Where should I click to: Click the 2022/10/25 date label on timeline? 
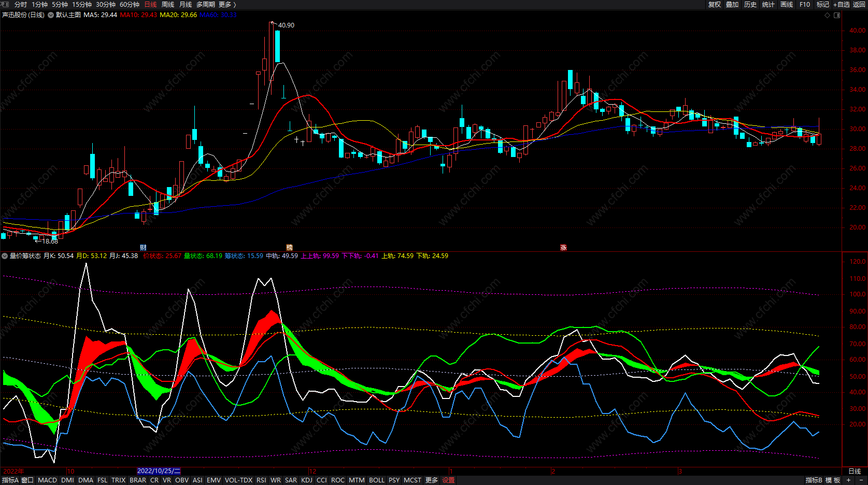[x=159, y=471]
